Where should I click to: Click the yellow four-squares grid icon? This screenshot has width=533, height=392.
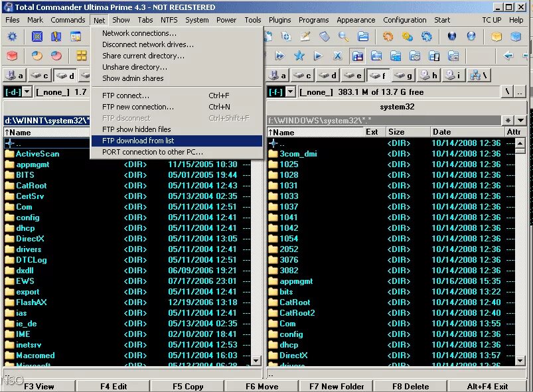tap(82, 56)
